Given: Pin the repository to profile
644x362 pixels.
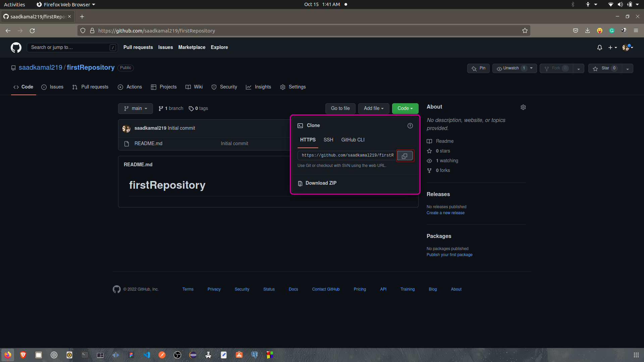Looking at the screenshot, I should [478, 68].
